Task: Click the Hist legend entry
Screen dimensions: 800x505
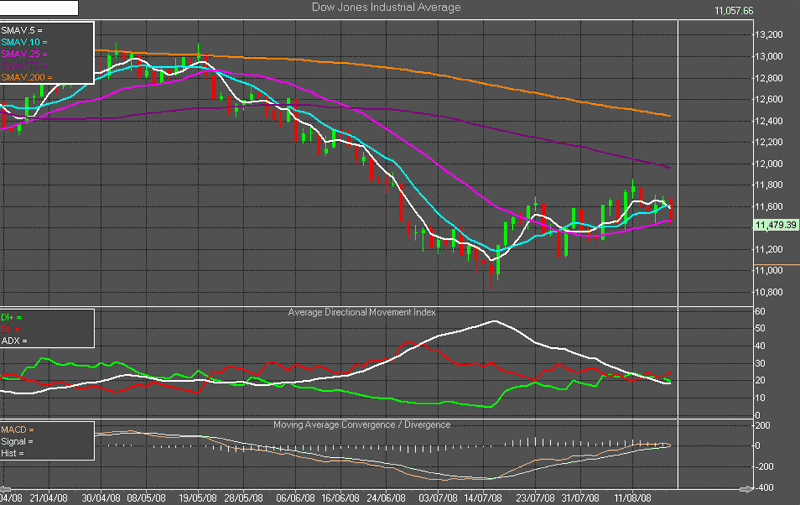Action: (x=12, y=453)
